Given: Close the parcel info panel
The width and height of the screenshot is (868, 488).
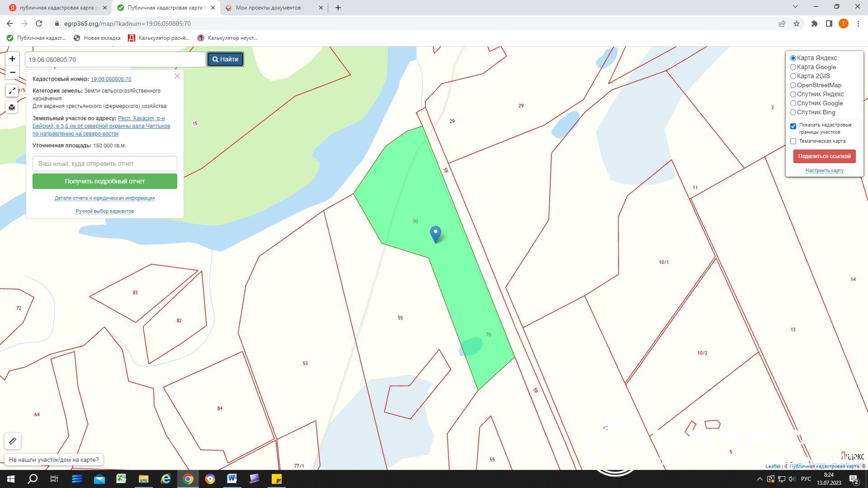Looking at the screenshot, I should (177, 76).
